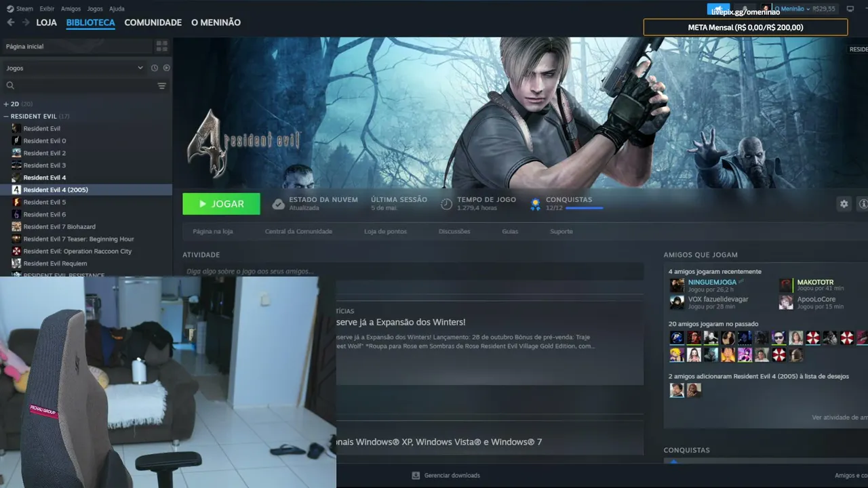Go to the LOJA tab
This screenshot has width=868, height=488.
click(47, 22)
